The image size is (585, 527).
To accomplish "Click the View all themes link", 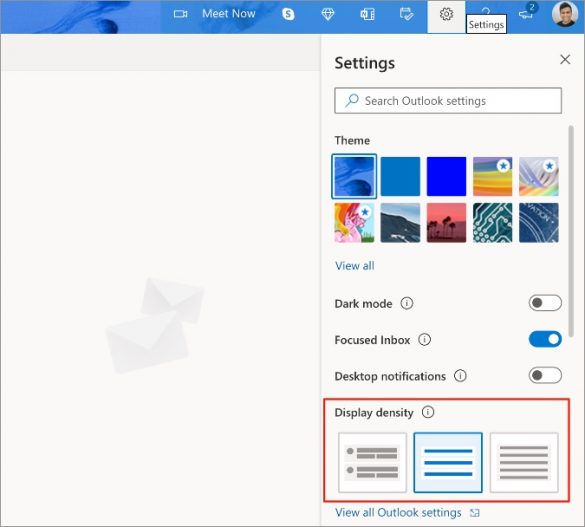I will point(354,266).
